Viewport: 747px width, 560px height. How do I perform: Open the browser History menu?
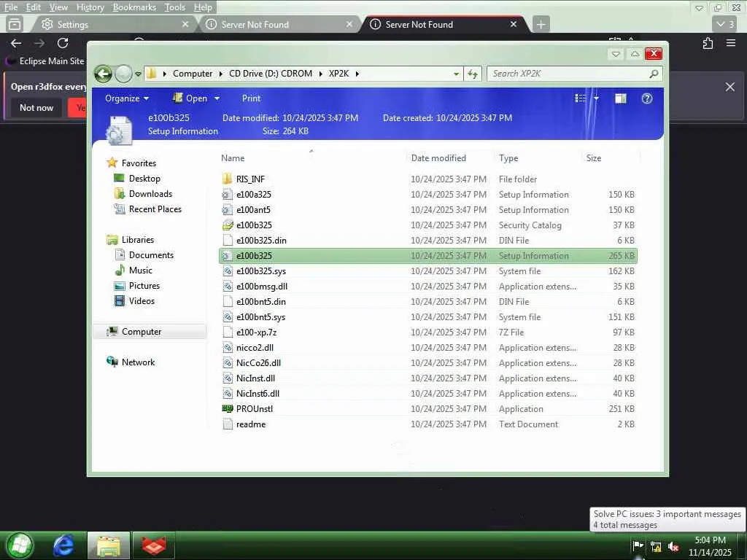90,7
